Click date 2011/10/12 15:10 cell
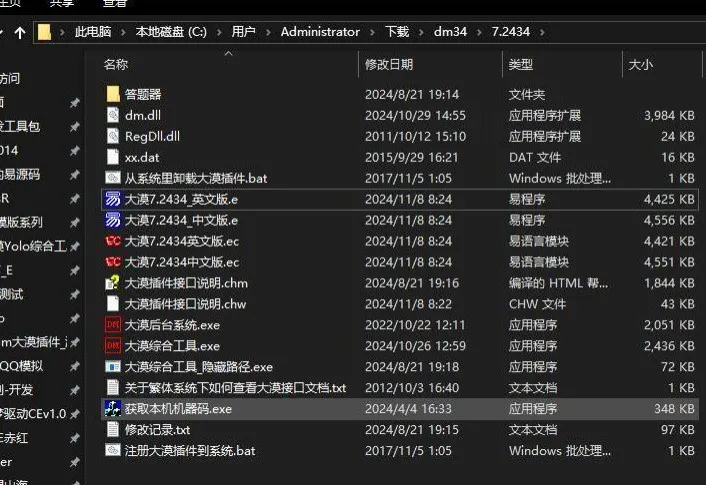The image size is (706, 485). coord(415,136)
